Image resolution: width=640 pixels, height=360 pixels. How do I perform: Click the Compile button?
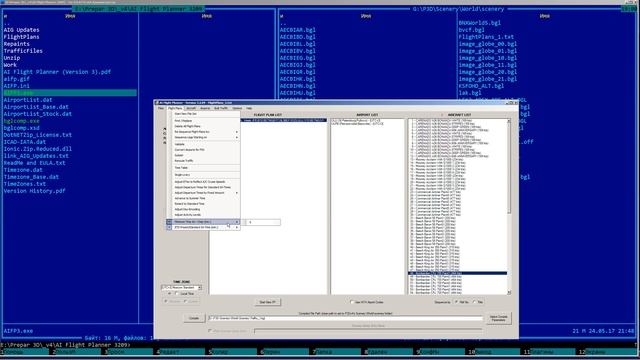pos(194,318)
